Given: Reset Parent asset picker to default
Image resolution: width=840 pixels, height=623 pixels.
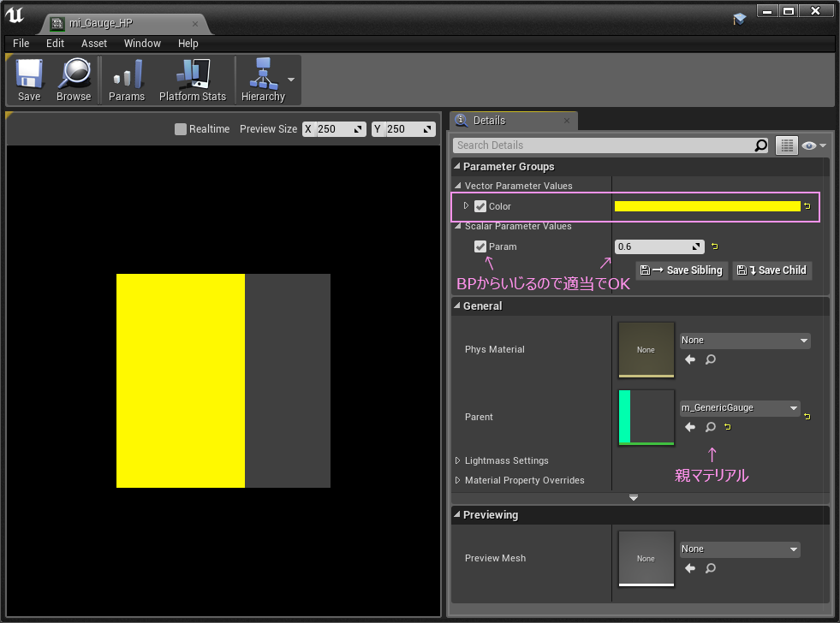Looking at the screenshot, I should (x=728, y=426).
